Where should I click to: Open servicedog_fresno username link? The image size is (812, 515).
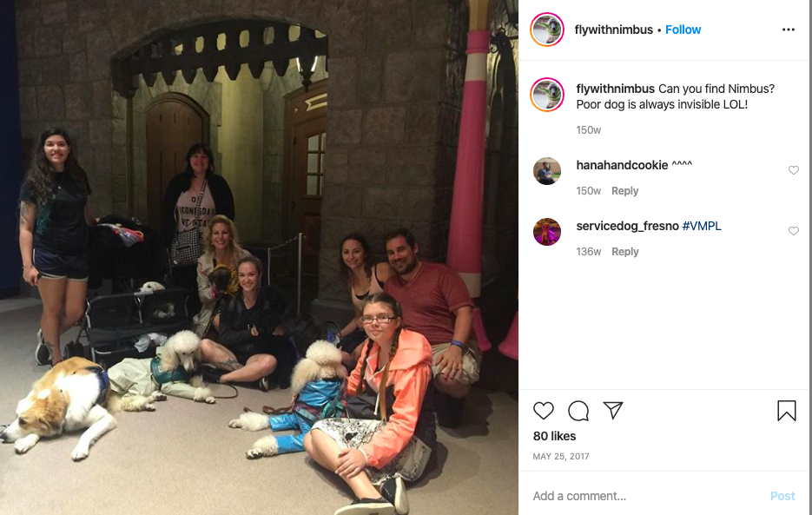coord(627,226)
